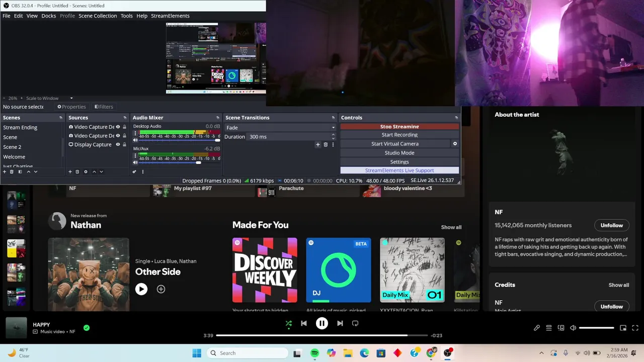The image size is (644, 362).
Task: Add a new scene with the plus icon
Action: point(5,172)
